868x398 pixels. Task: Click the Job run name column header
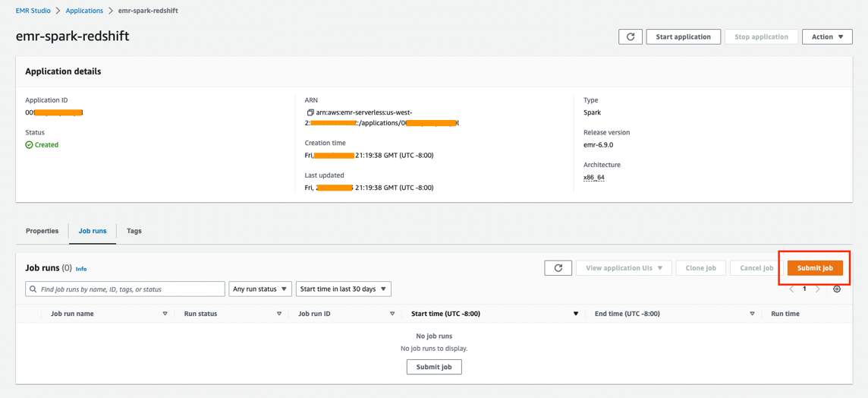[72, 314]
